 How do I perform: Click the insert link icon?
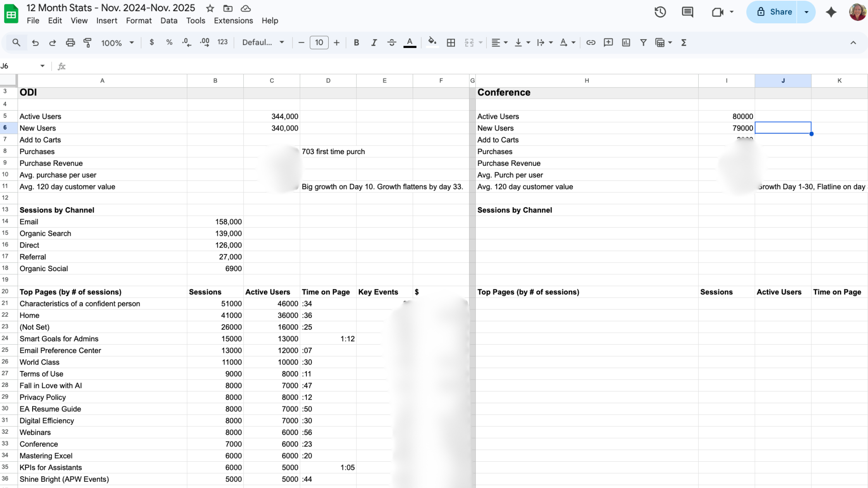pos(591,43)
